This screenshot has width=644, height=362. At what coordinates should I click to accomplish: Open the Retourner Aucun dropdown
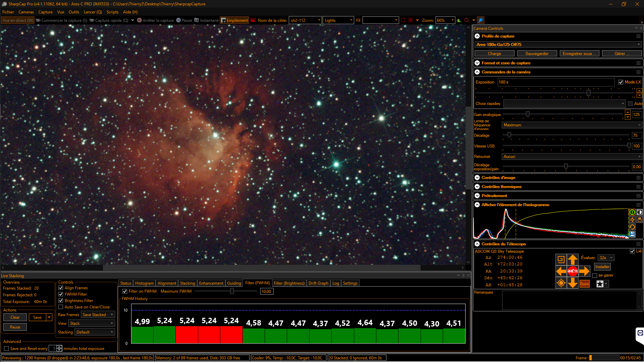tap(572, 157)
